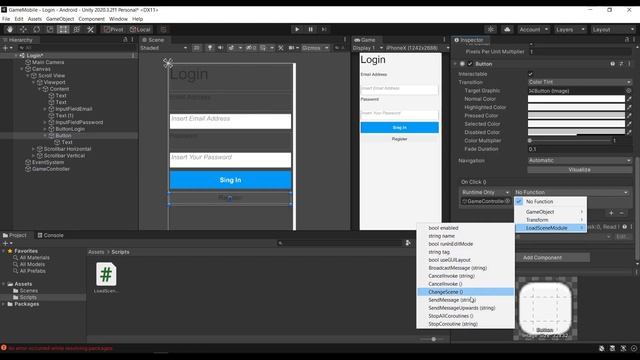Select Main Camera in Hierarchy
The width and height of the screenshot is (640, 360).
pyautogui.click(x=48, y=62)
